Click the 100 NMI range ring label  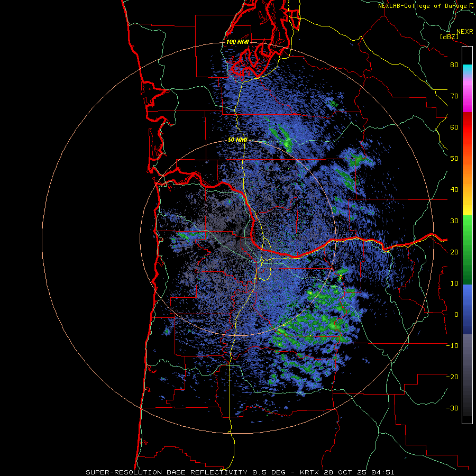[x=237, y=42]
